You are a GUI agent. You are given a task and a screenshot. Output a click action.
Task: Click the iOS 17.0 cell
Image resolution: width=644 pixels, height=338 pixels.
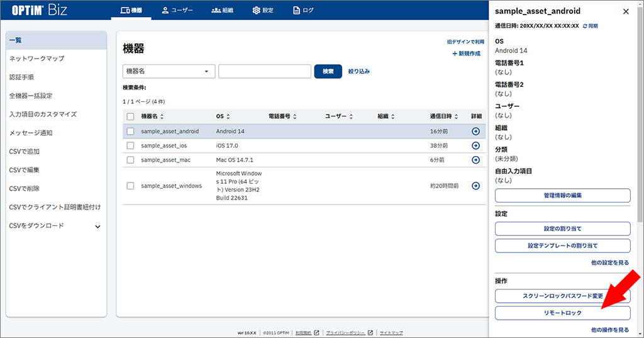[226, 145]
